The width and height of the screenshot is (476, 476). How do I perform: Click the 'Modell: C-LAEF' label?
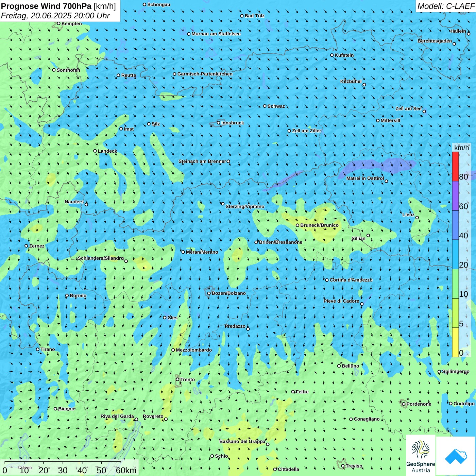point(446,6)
